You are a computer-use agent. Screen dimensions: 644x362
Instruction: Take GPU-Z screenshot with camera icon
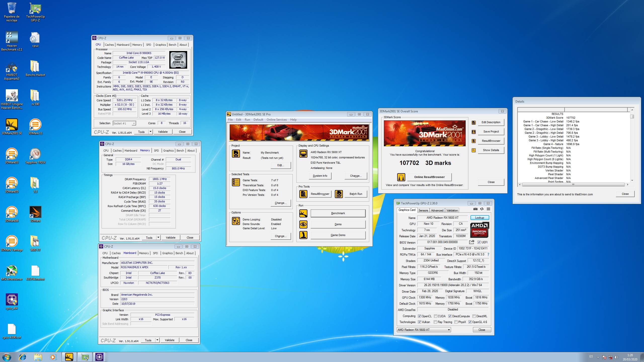475,209
